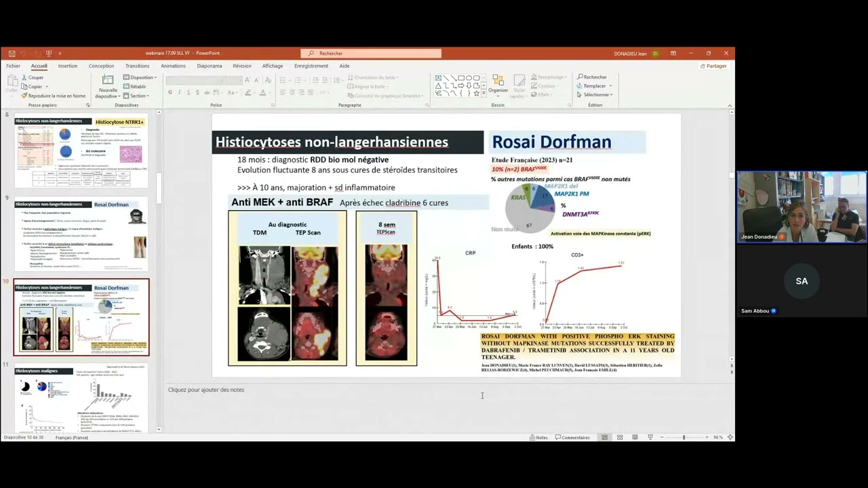Click the Partager share button

[x=713, y=66]
